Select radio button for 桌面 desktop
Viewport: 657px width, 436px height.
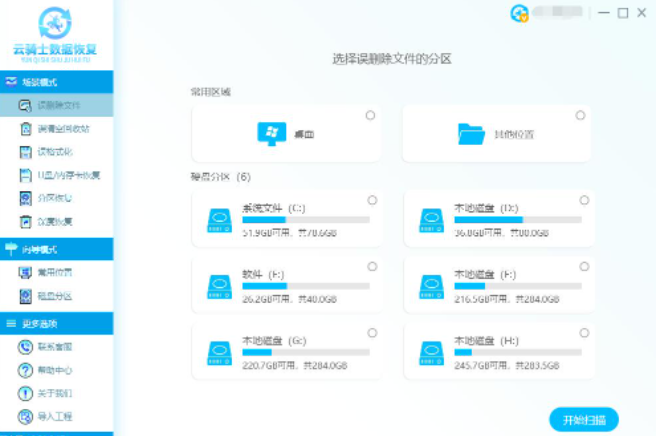pyautogui.click(x=371, y=116)
